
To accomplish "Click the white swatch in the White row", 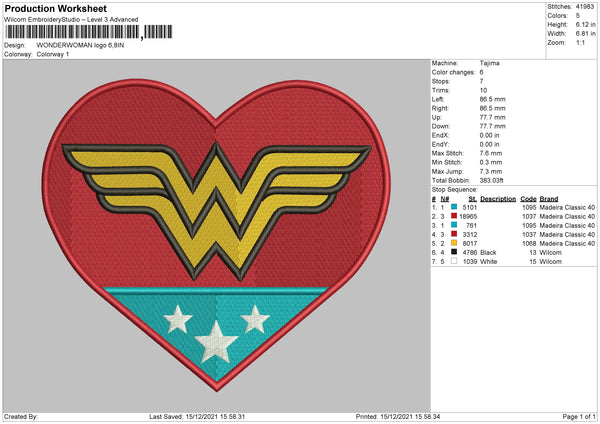I will (x=454, y=261).
